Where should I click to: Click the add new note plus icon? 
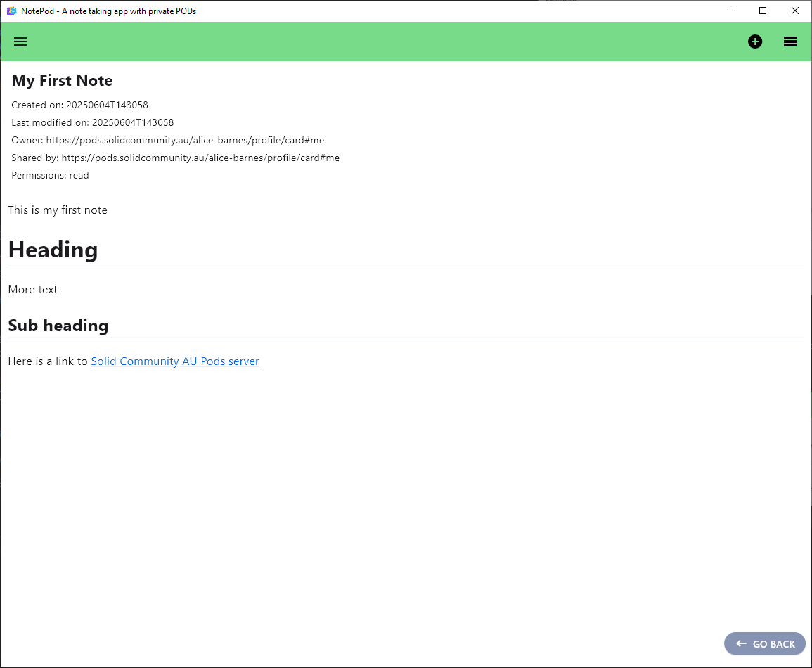[x=754, y=41]
